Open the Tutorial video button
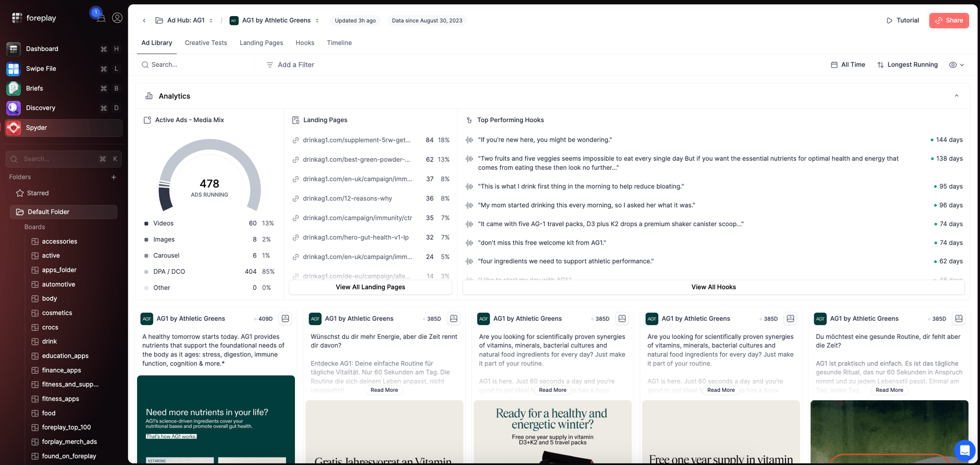 coord(903,21)
